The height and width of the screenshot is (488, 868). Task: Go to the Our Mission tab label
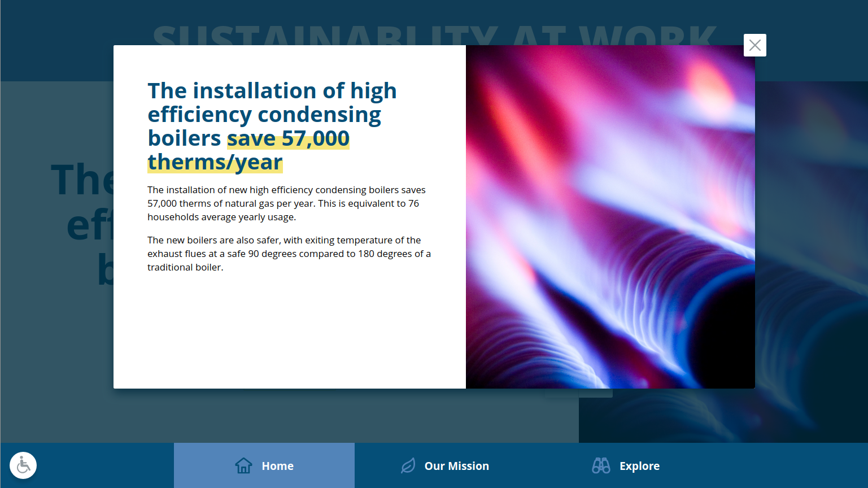pos(456,466)
